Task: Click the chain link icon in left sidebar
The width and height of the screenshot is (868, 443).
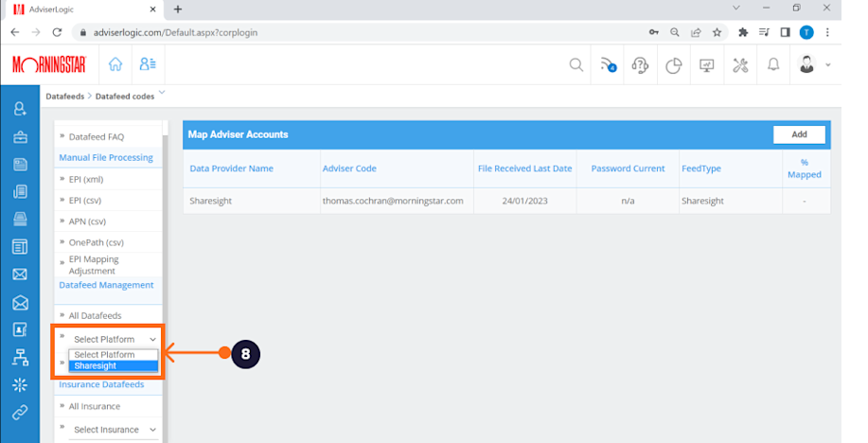Action: pyautogui.click(x=20, y=413)
